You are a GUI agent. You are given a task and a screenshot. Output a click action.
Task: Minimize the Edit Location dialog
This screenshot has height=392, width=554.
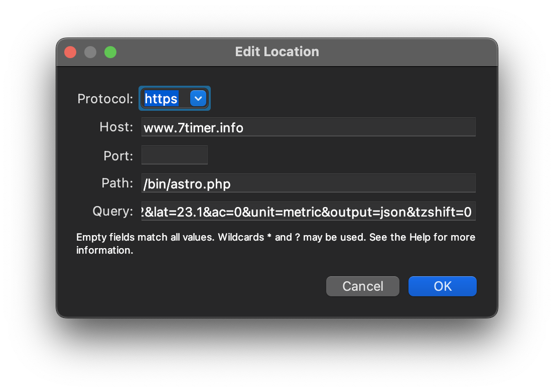(x=90, y=52)
